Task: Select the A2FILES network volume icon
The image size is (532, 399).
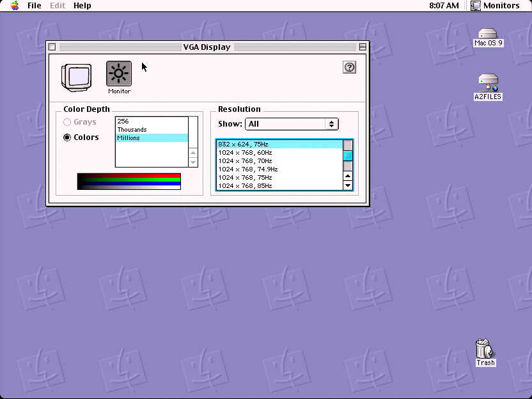Action: click(x=488, y=87)
